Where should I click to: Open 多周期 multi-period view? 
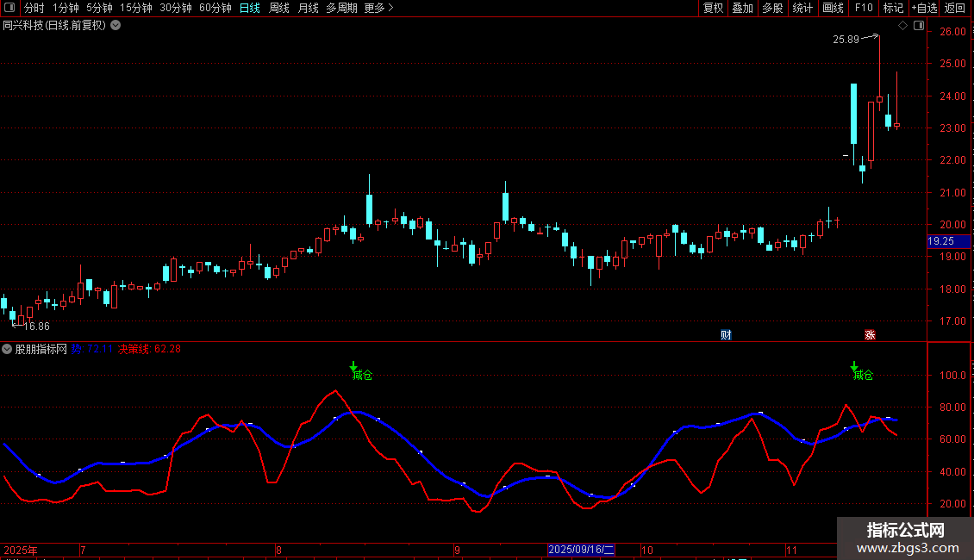pos(341,8)
